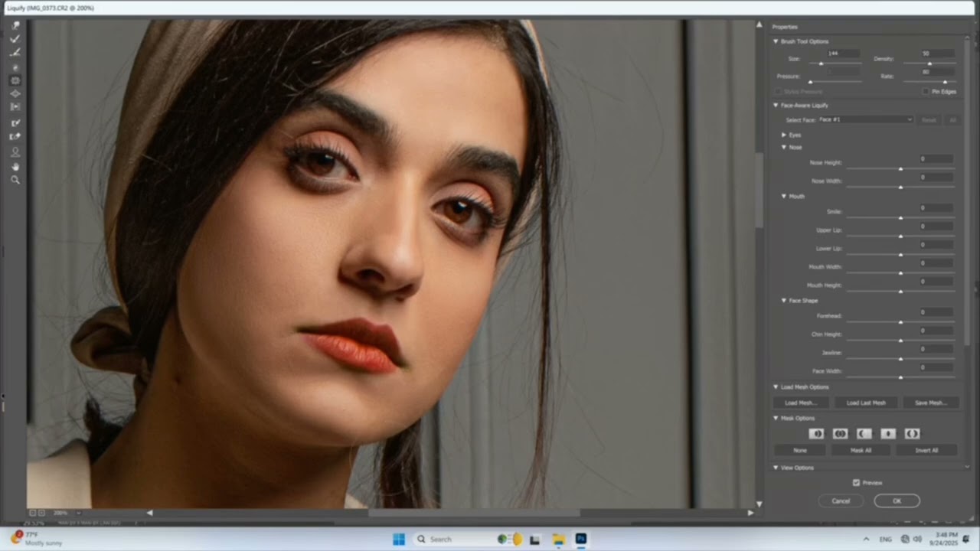
Task: Collapse the Face-Aware Liquify section
Action: click(776, 105)
